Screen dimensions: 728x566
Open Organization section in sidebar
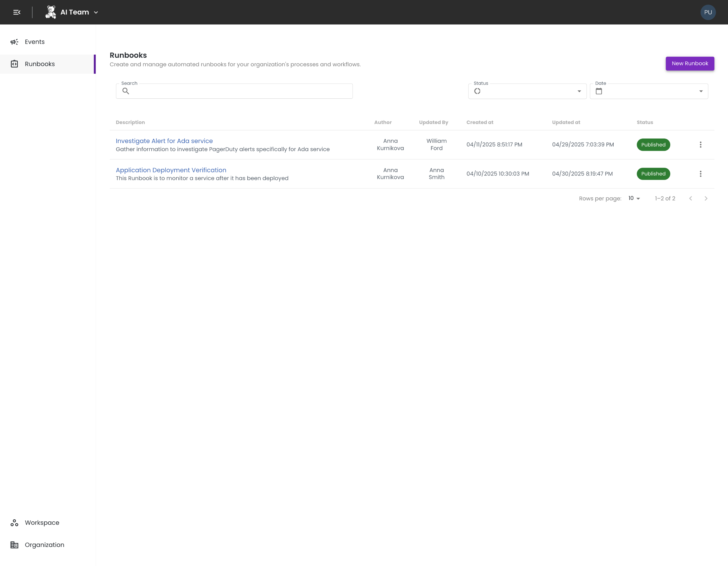pyautogui.click(x=44, y=545)
